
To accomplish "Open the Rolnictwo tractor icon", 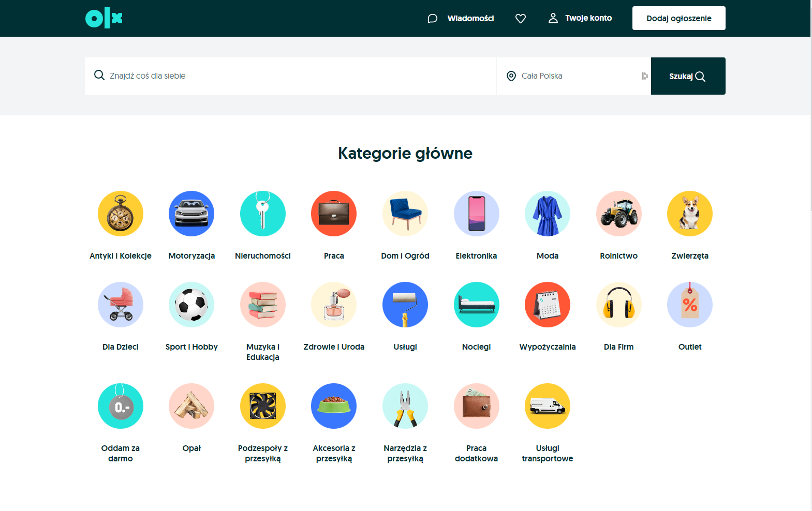I will coord(619,214).
